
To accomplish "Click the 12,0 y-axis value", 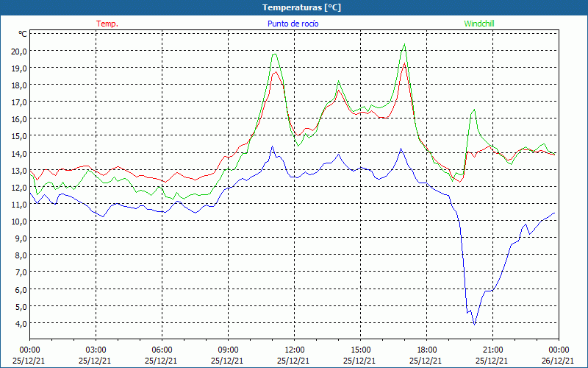I will coord(19,187).
